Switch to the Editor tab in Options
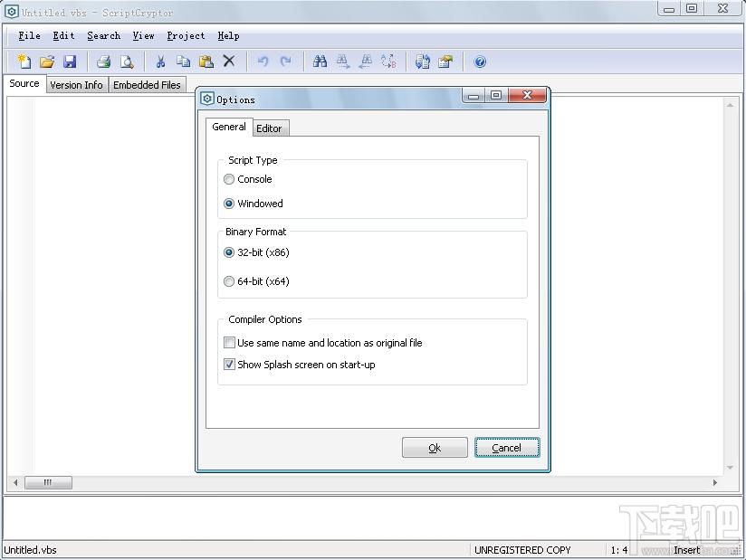Image resolution: width=746 pixels, height=560 pixels. pos(271,128)
